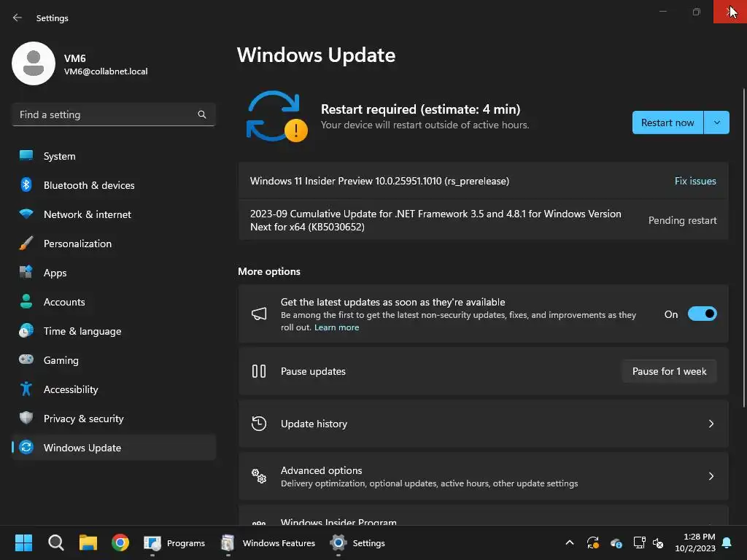Click the VM6 user avatar picture

tap(34, 63)
